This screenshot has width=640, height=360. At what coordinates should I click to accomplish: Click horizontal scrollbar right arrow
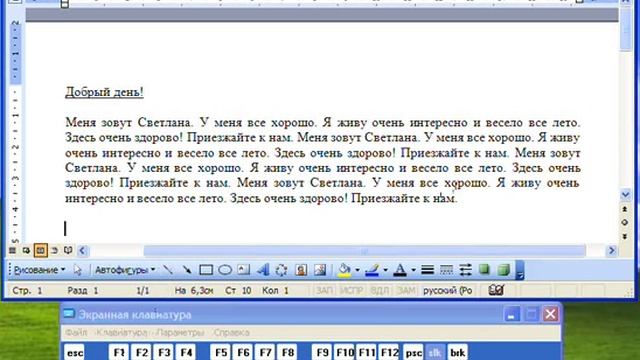coord(611,251)
